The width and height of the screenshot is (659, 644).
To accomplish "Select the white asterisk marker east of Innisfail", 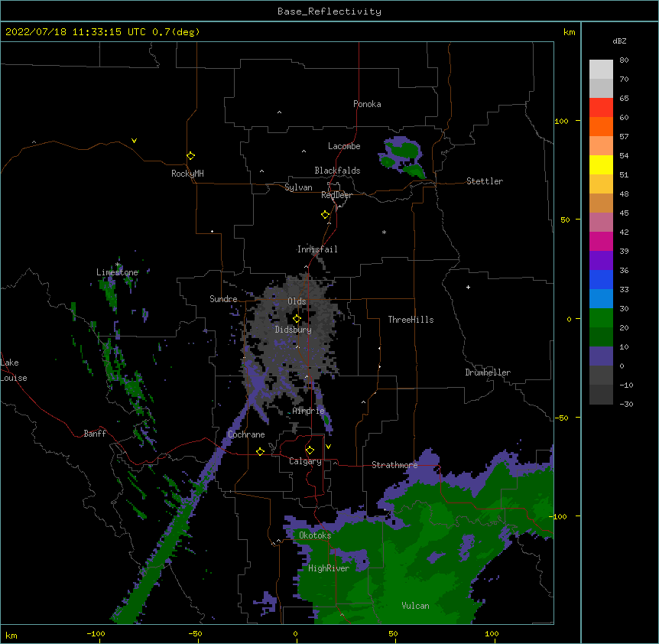I will 384,233.
